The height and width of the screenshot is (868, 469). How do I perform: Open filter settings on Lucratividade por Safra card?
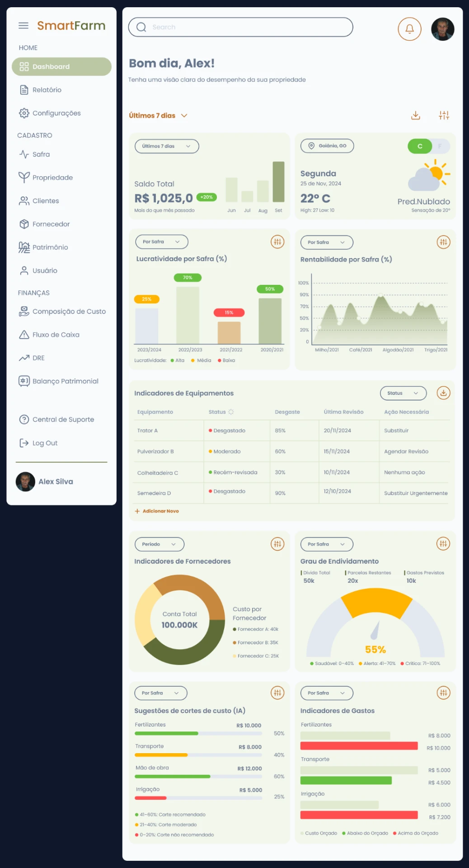pyautogui.click(x=277, y=242)
